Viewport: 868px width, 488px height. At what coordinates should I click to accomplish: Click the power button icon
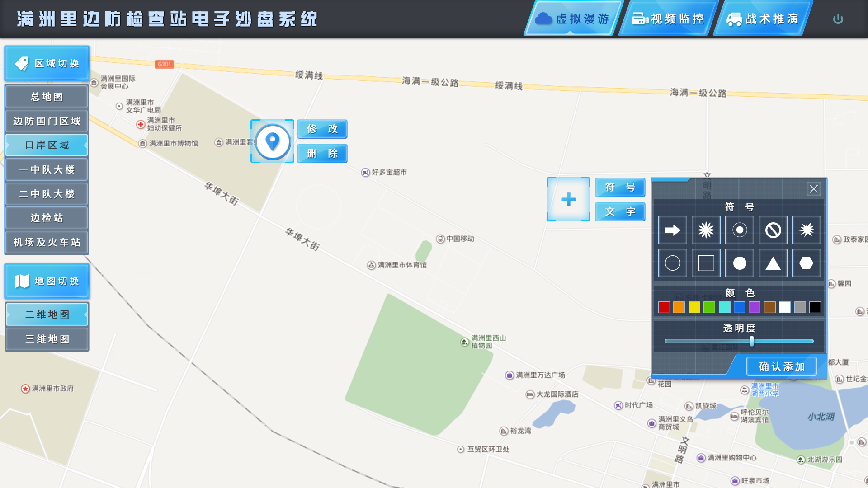[838, 19]
